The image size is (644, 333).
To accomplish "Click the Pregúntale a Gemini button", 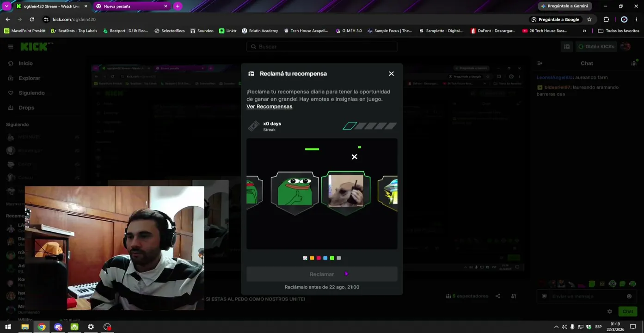I will pos(564,6).
